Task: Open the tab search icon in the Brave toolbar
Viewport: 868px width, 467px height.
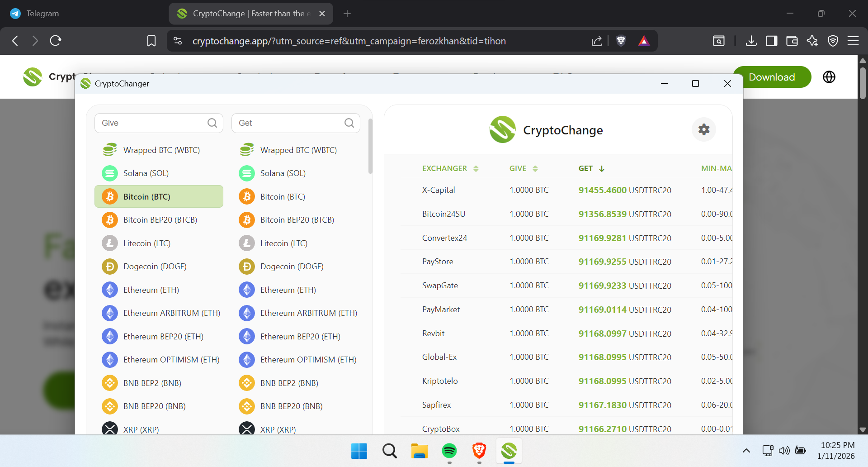Action: [x=719, y=41]
